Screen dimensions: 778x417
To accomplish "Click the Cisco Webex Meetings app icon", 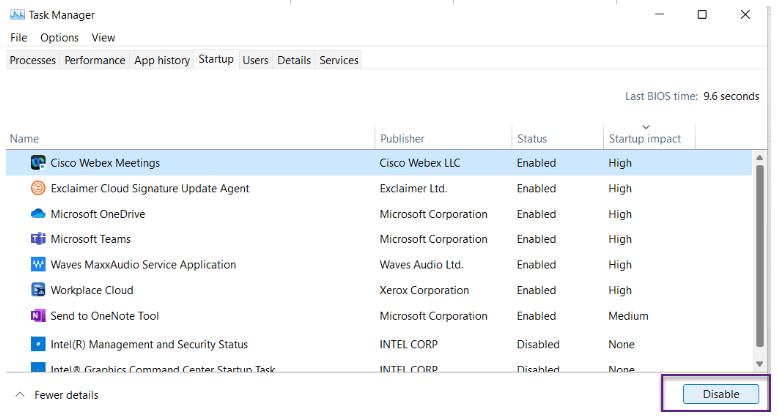I will [x=38, y=163].
